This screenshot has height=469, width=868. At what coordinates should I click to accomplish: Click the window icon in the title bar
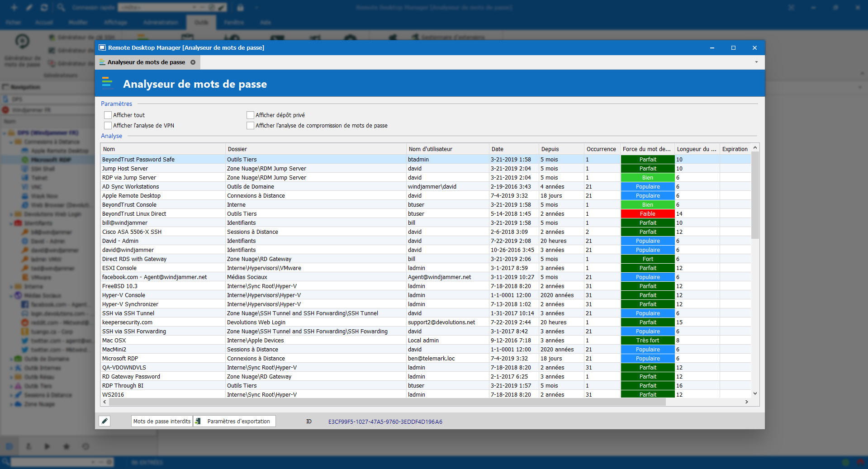click(102, 47)
